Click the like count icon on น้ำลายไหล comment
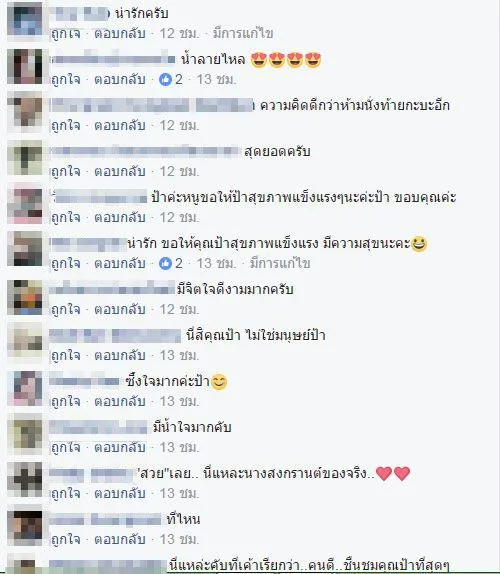 click(165, 79)
